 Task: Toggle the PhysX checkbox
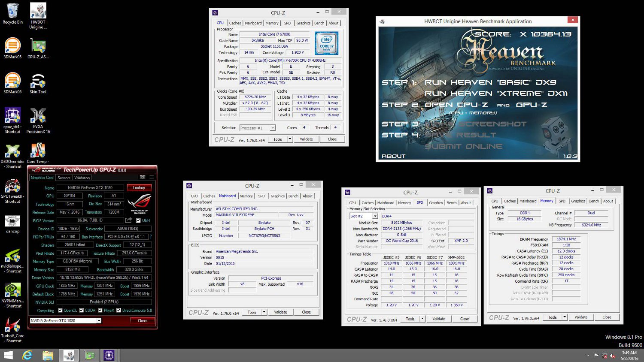coord(100,310)
